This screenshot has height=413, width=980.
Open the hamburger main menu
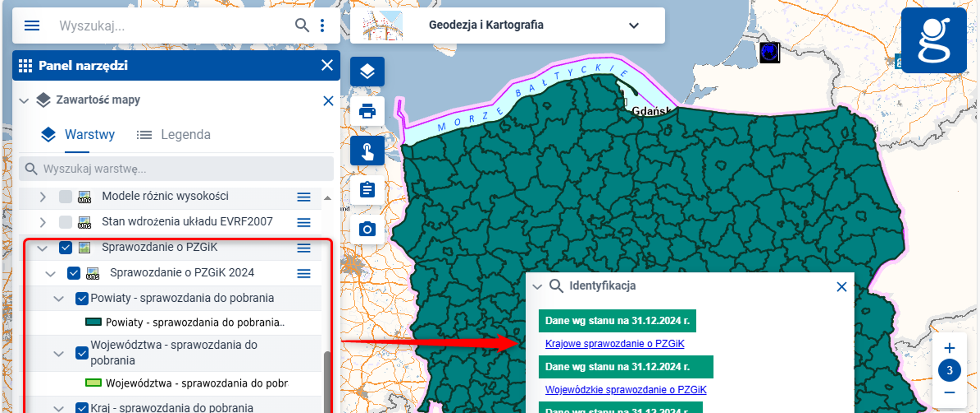point(32,25)
